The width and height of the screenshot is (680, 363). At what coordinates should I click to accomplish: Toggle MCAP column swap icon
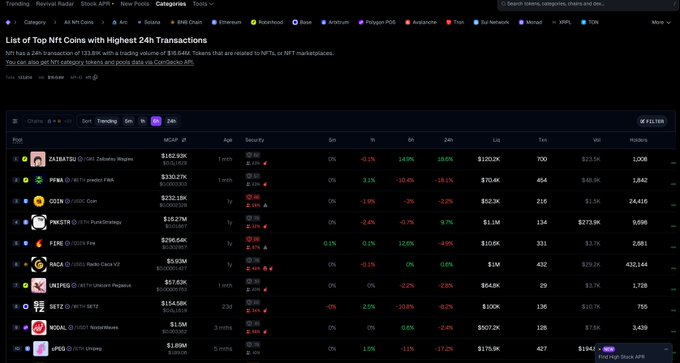[x=184, y=140]
